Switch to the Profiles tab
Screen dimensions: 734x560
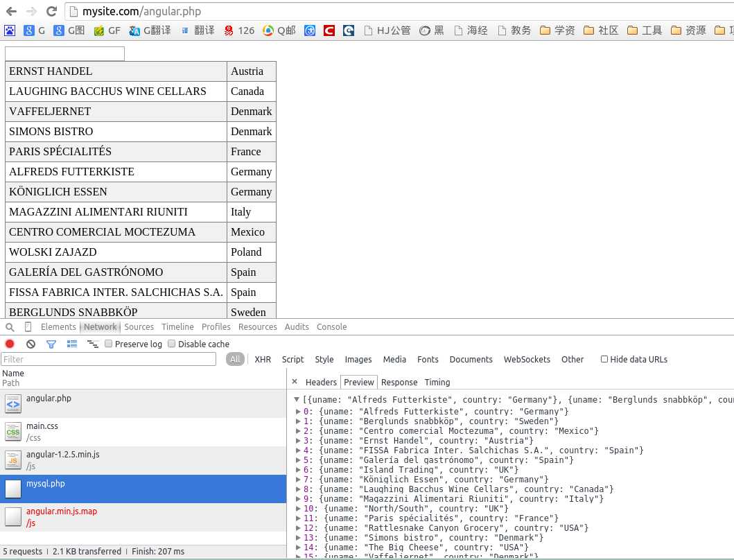coord(216,327)
